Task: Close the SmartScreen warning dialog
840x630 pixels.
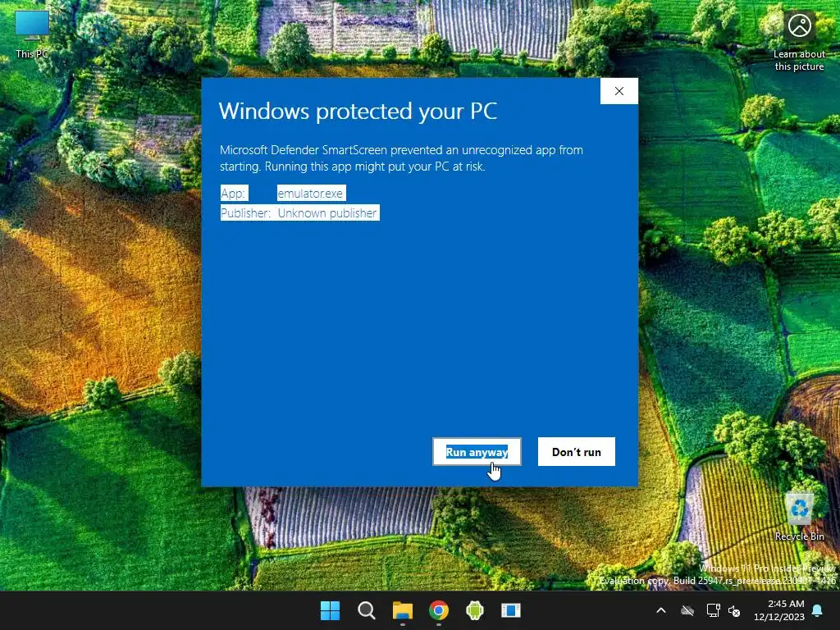Action: tap(619, 91)
